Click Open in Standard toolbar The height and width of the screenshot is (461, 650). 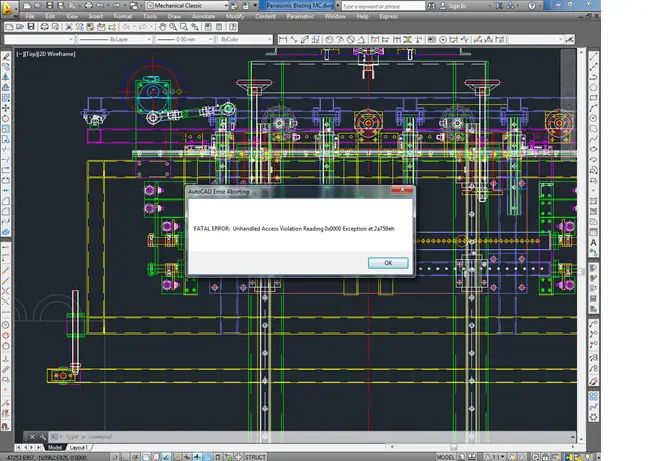(19, 27)
